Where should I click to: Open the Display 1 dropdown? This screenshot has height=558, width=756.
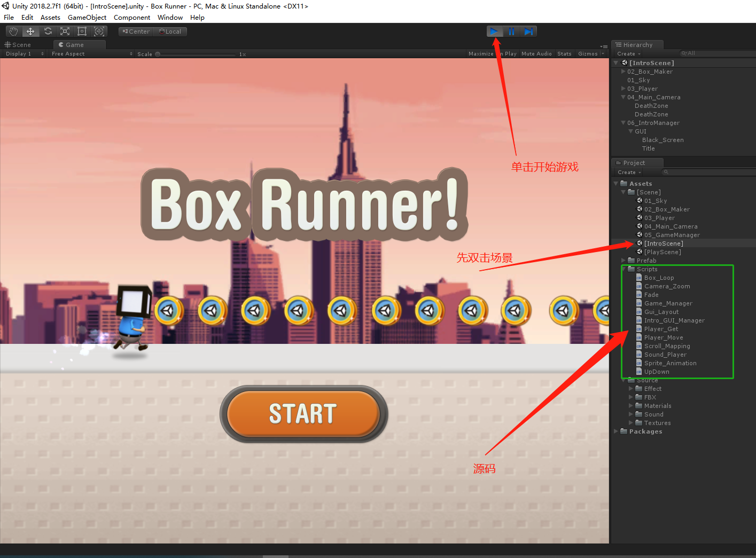pyautogui.click(x=25, y=54)
